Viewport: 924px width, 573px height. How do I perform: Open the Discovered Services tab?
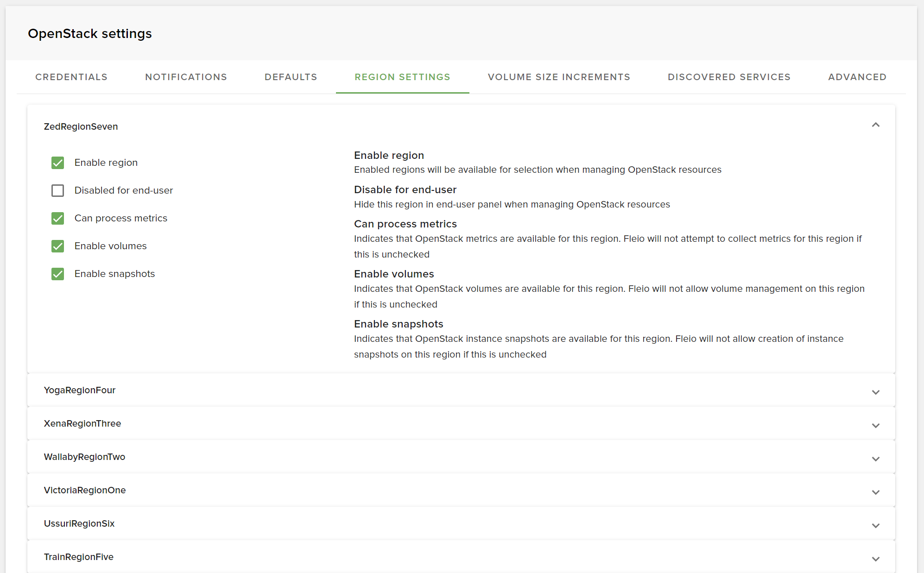[728, 77]
